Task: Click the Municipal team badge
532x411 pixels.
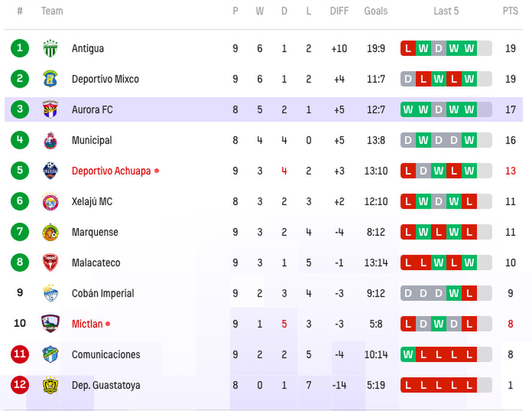Action: pos(50,141)
